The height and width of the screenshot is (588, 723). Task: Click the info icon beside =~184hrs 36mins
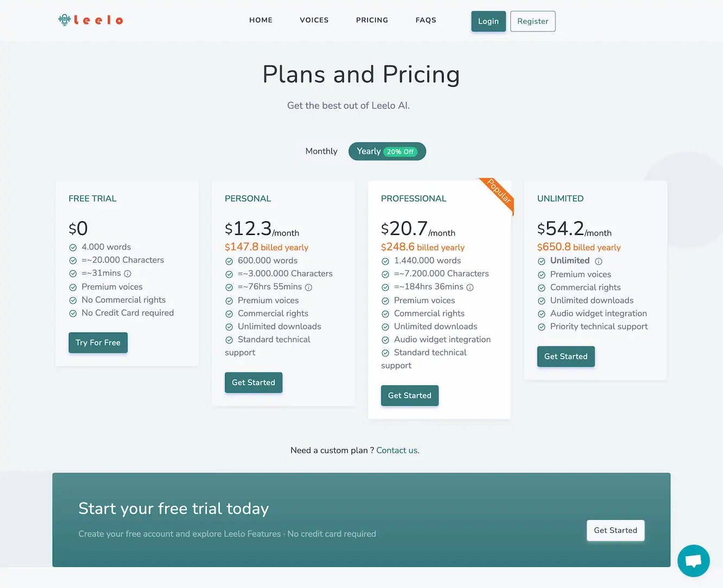pos(470,287)
